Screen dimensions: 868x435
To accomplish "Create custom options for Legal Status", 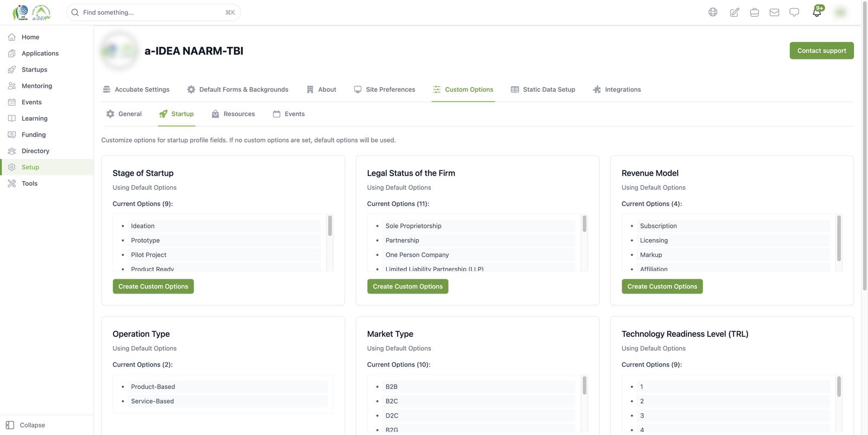I will (408, 286).
